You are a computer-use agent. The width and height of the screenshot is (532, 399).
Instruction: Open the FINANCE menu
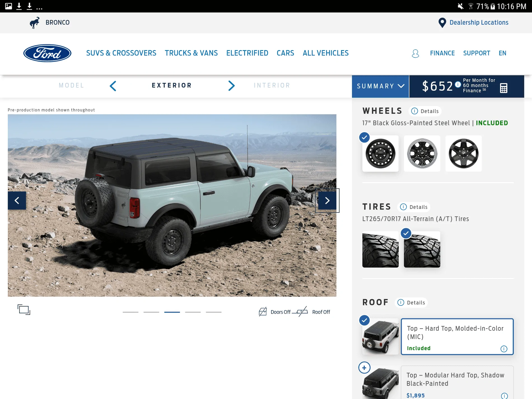pos(442,53)
